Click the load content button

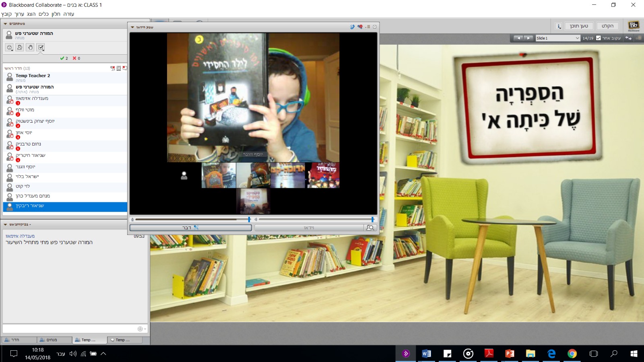tap(579, 26)
